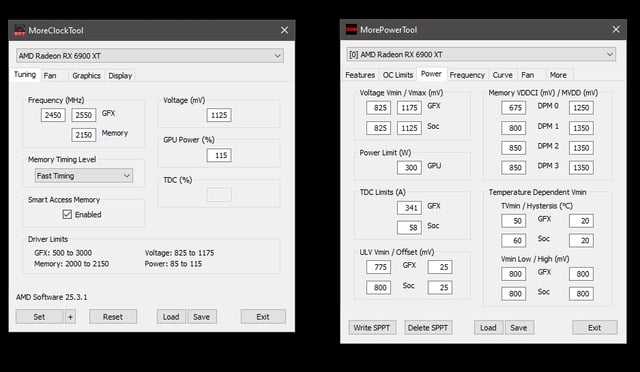Click the Hysteresis GFX field 20

tap(581, 221)
